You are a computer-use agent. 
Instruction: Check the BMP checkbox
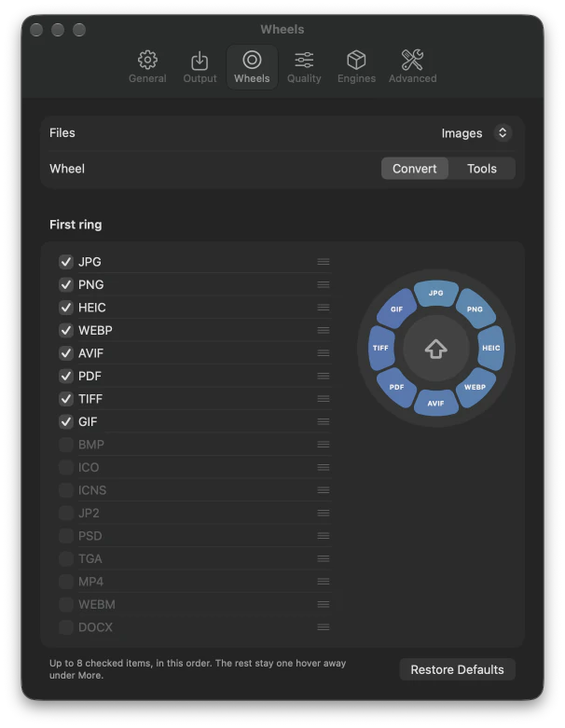point(66,445)
